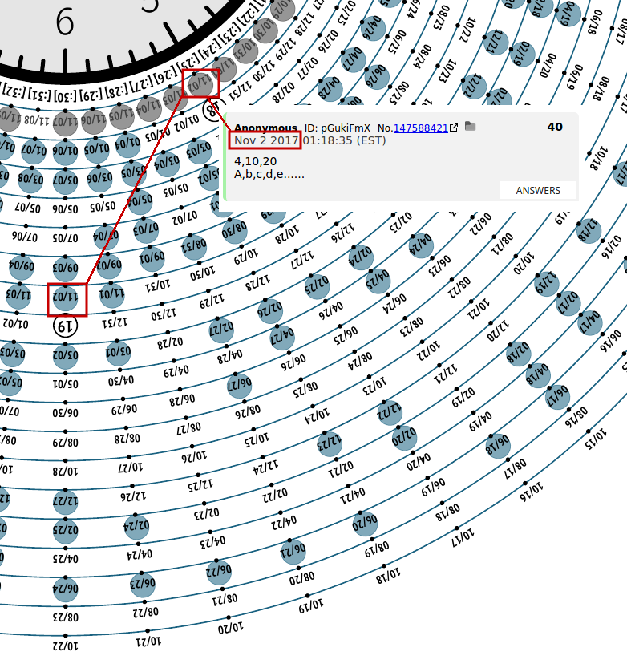Screen dimensions: 627x672
Task: Click the Nov 2 2017 date in popup
Action: pyautogui.click(x=265, y=140)
